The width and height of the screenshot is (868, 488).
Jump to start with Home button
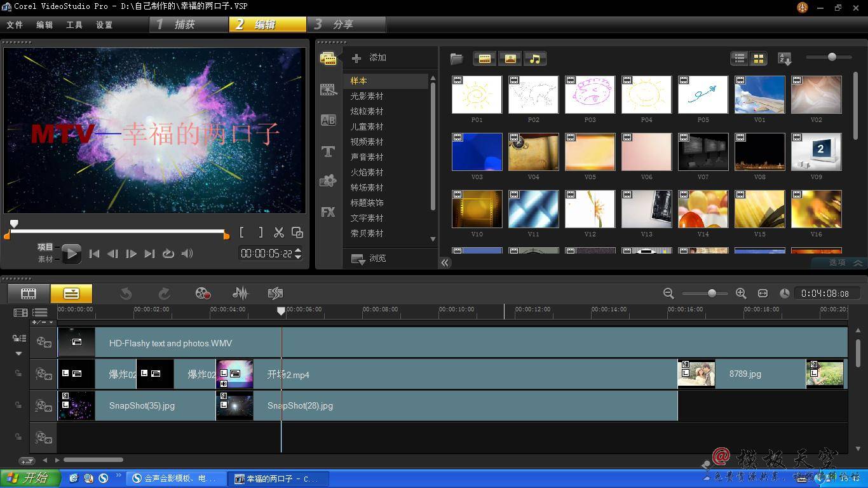pos(94,254)
